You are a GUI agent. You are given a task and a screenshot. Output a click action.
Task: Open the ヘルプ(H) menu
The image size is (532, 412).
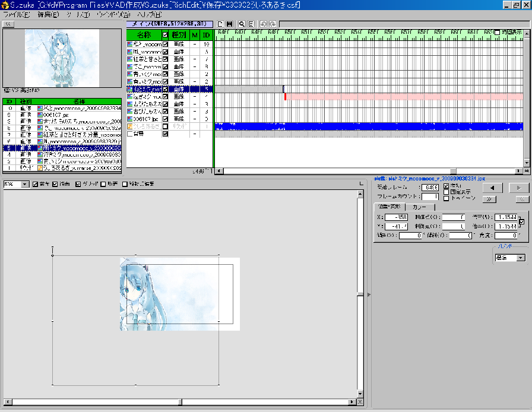(x=149, y=15)
